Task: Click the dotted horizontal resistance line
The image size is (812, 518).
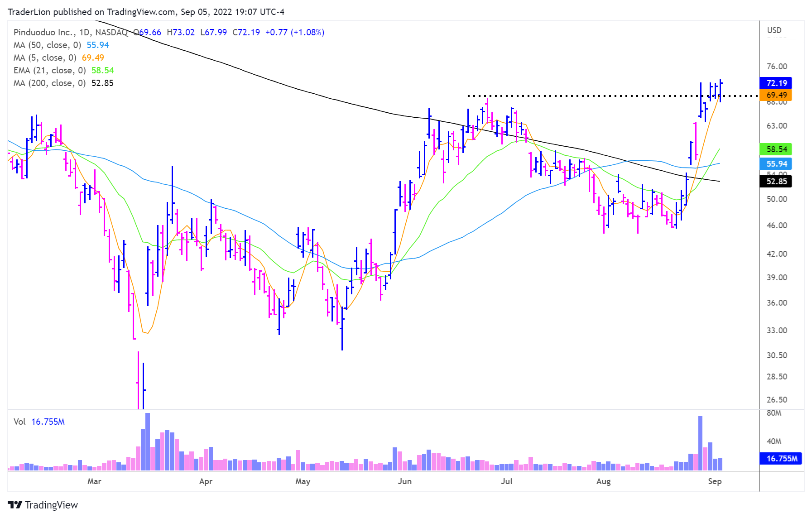Action: click(612, 96)
